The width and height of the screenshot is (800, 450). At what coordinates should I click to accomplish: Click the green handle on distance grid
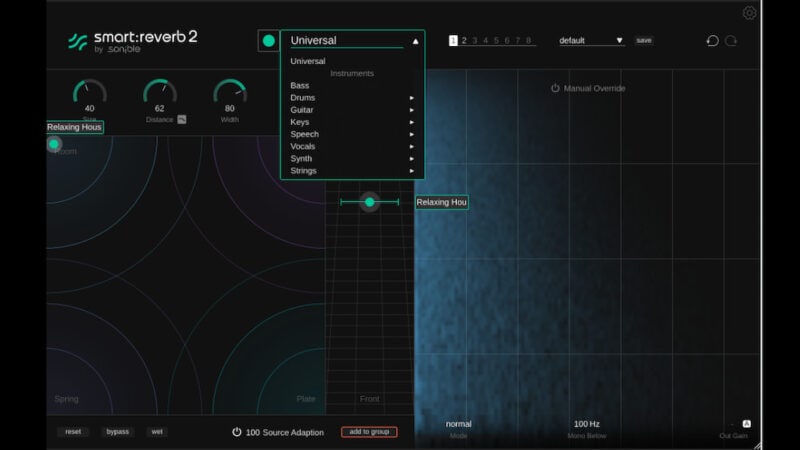369,202
